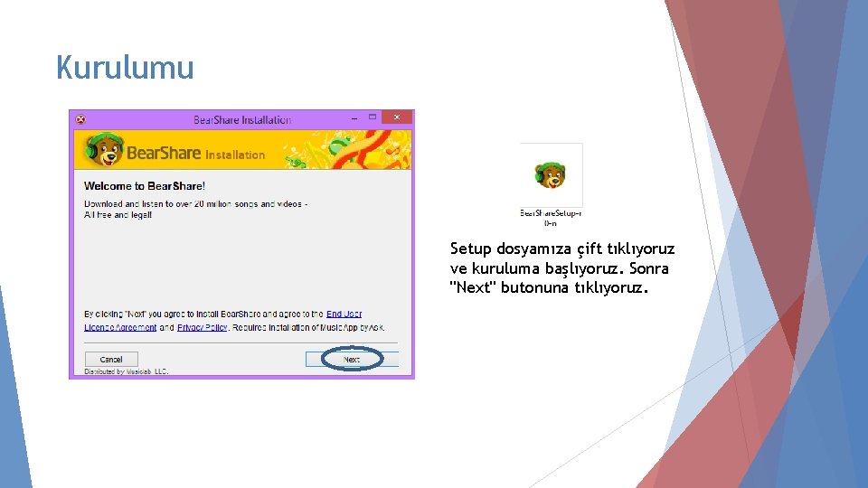The image size is (868, 488).
Task: Open the Privacy Policy link
Action: coord(202,327)
